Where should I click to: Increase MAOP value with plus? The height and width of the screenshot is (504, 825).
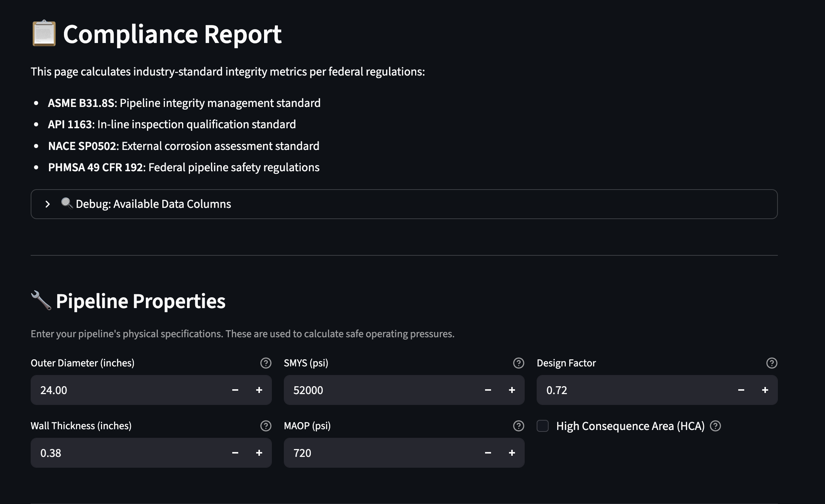click(x=512, y=453)
